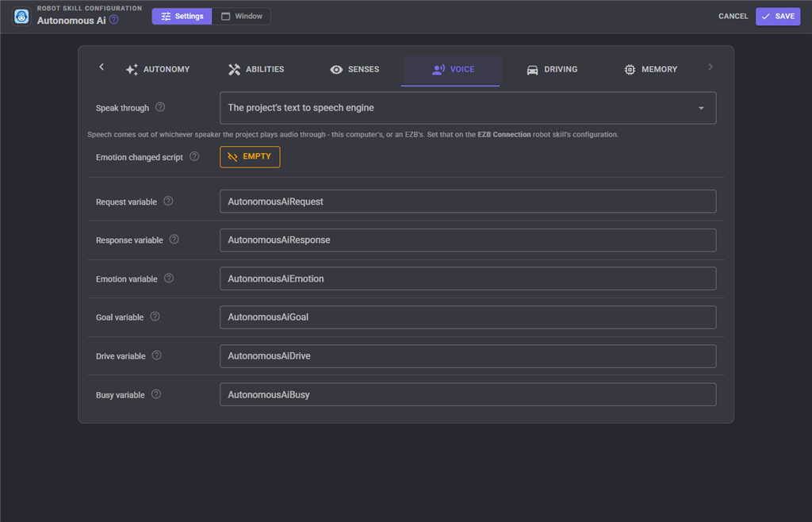Click the bold 'EZB Connection' text
This screenshot has width=812, height=522.
(x=504, y=135)
